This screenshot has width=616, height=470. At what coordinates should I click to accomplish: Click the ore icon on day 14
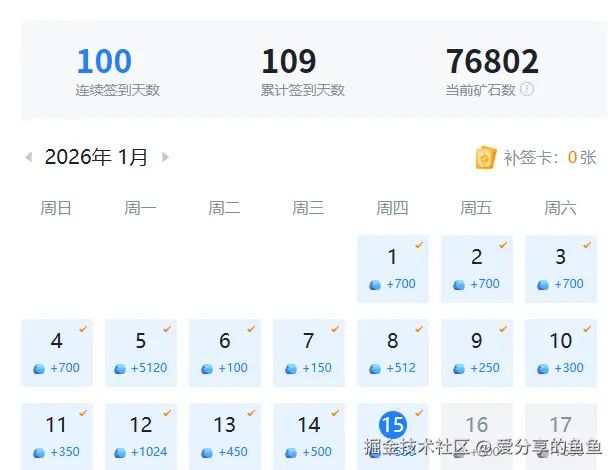pyautogui.click(x=291, y=453)
